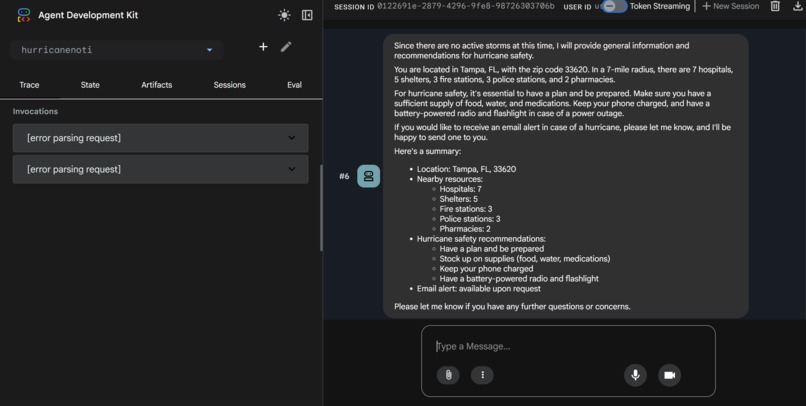Image resolution: width=806 pixels, height=406 pixels.
Task: Click the agent bot avatar for message #6
Action: (x=369, y=176)
